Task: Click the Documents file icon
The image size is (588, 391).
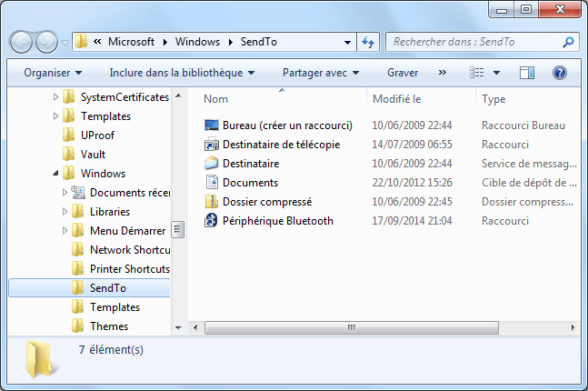Action: click(x=212, y=183)
